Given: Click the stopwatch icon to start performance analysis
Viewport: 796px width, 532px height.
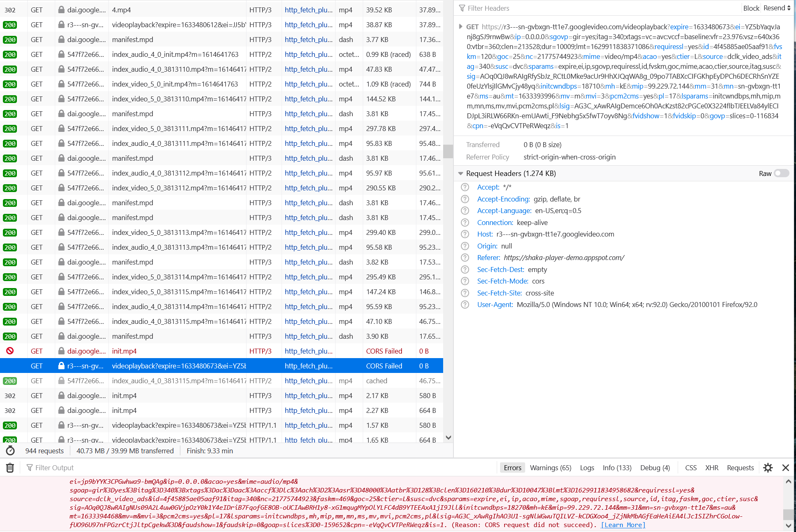Looking at the screenshot, I should [10, 451].
